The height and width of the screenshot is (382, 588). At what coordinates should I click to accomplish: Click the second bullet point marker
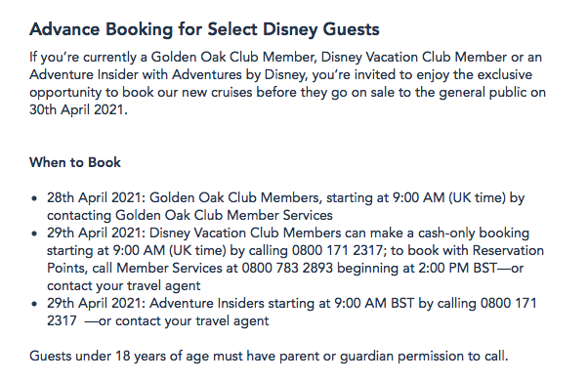tap(34, 233)
